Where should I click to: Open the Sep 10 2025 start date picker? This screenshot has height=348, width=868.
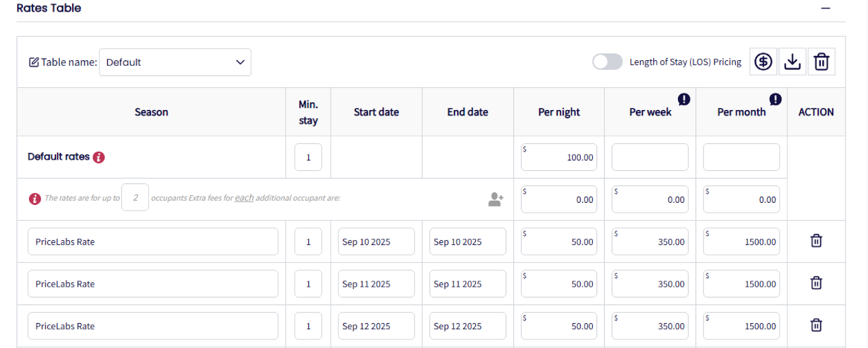376,242
